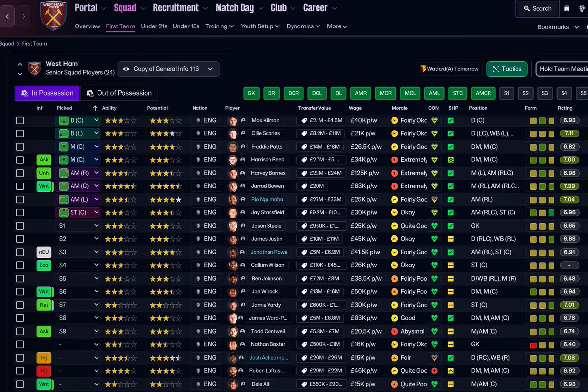This screenshot has height=392, width=588.
Task: Tick the checkbox for Ollie Scarles
Action: [x=20, y=133]
